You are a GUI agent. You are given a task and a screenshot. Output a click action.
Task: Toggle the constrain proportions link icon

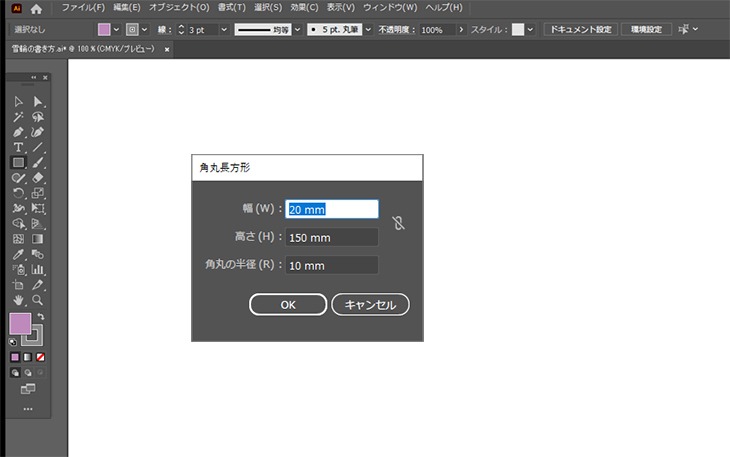(398, 223)
